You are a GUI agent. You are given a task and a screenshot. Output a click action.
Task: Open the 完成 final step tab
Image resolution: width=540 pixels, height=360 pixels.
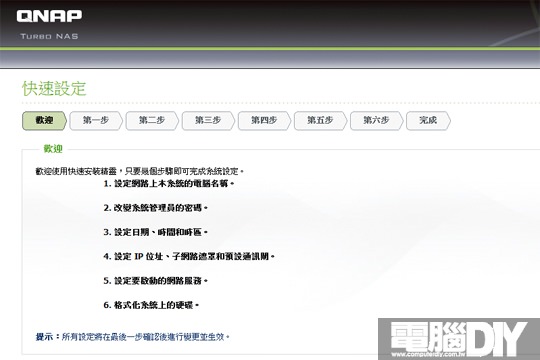pos(428,121)
